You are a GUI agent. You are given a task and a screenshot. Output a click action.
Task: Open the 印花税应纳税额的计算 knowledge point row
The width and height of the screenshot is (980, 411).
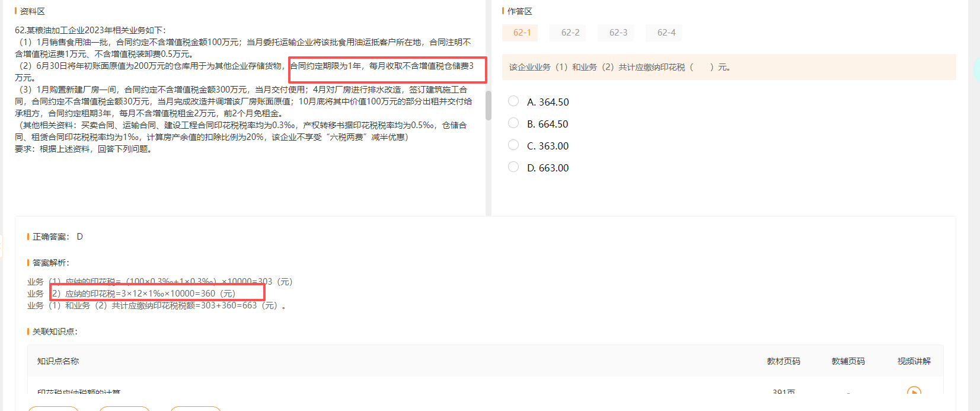(79, 392)
